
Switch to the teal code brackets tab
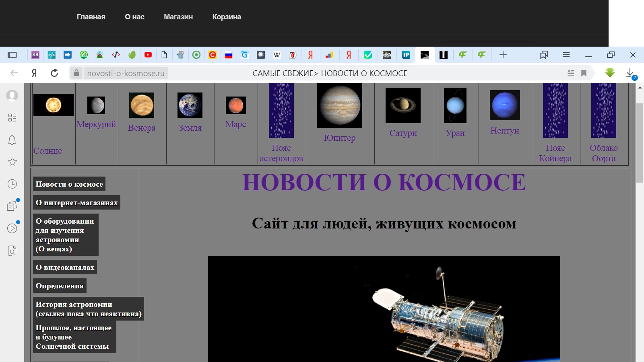(52, 55)
